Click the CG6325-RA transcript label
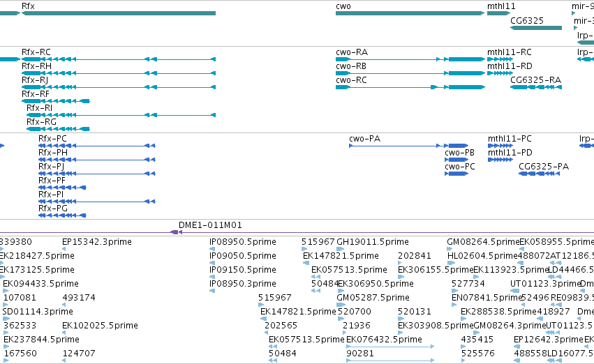The height and width of the screenshot is (364, 594). pos(535,79)
